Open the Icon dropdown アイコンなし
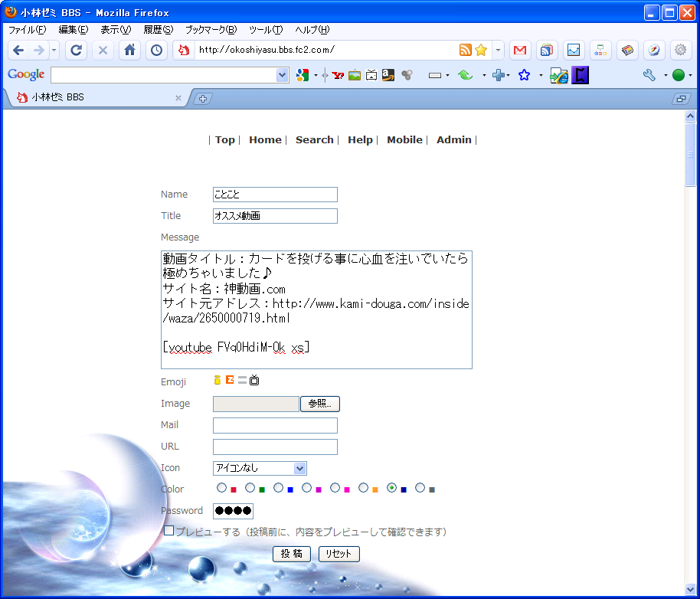The width and height of the screenshot is (700, 599). pyautogui.click(x=260, y=468)
